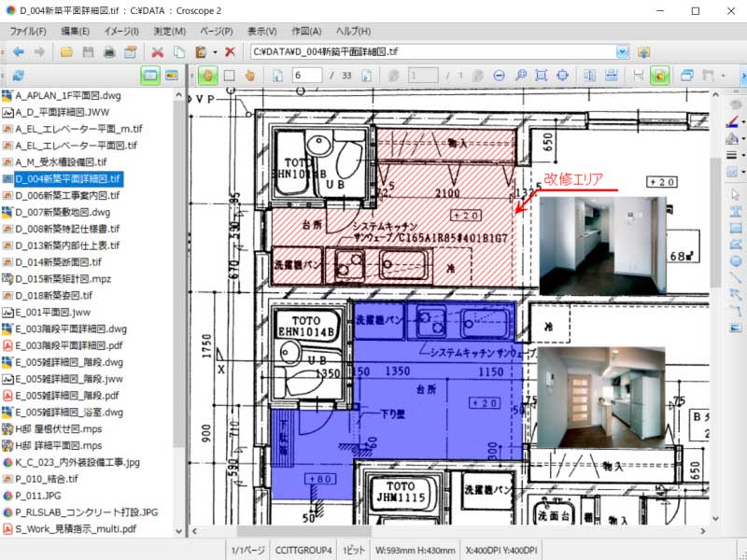Image resolution: width=747 pixels, height=560 pixels.
Task: Select the rectangle selection tool
Action: 228,76
